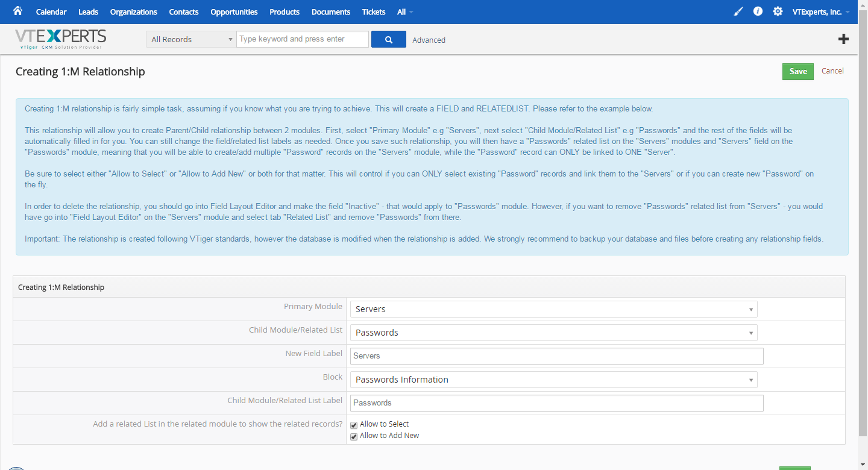
Task: Disable the Allow to Add New checkbox
Action: click(354, 436)
